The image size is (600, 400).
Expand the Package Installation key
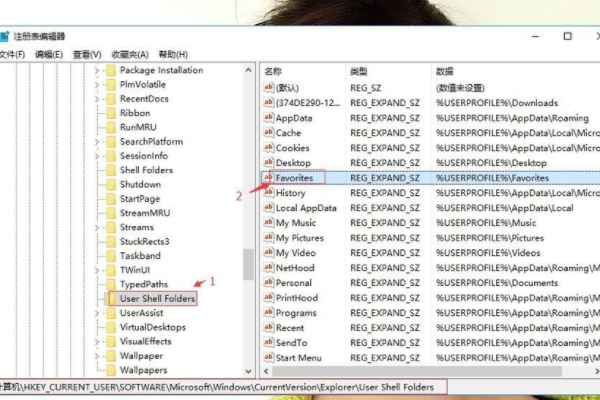pyautogui.click(x=98, y=71)
